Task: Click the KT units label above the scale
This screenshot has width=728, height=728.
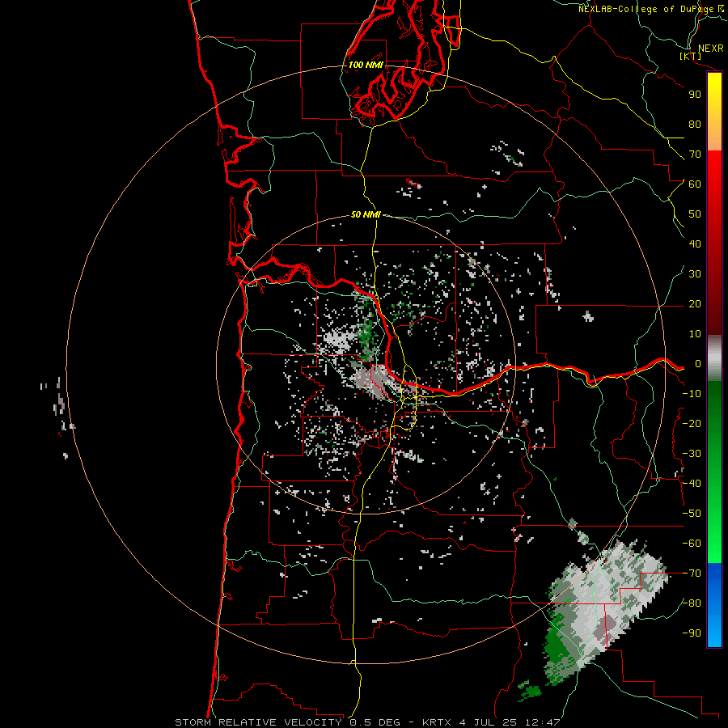Action: tap(691, 56)
